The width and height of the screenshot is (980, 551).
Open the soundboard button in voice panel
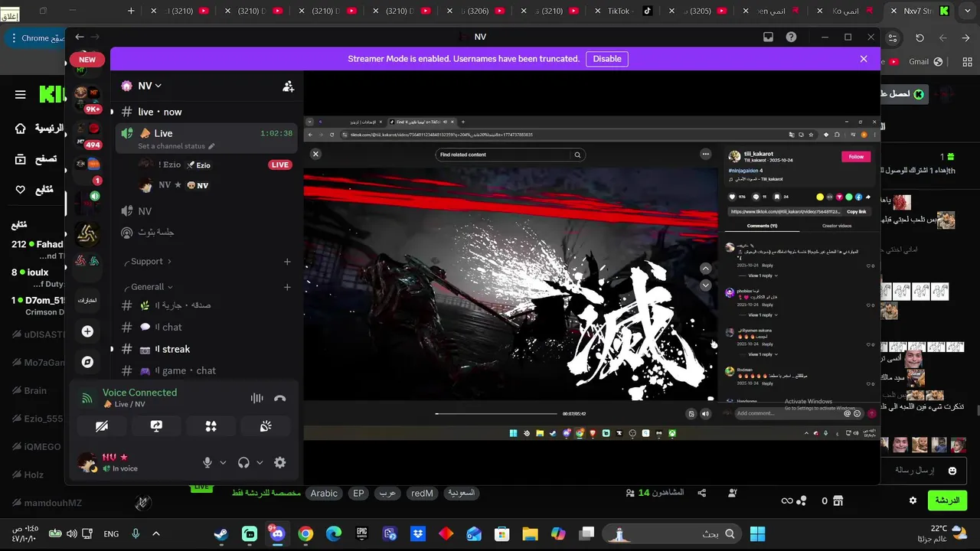[x=266, y=426]
